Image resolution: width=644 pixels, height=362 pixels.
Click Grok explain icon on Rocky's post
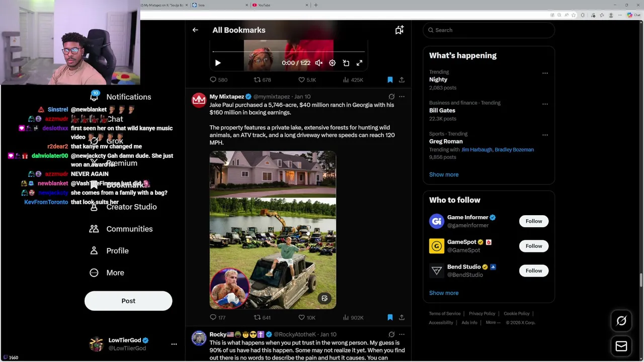coord(391,334)
